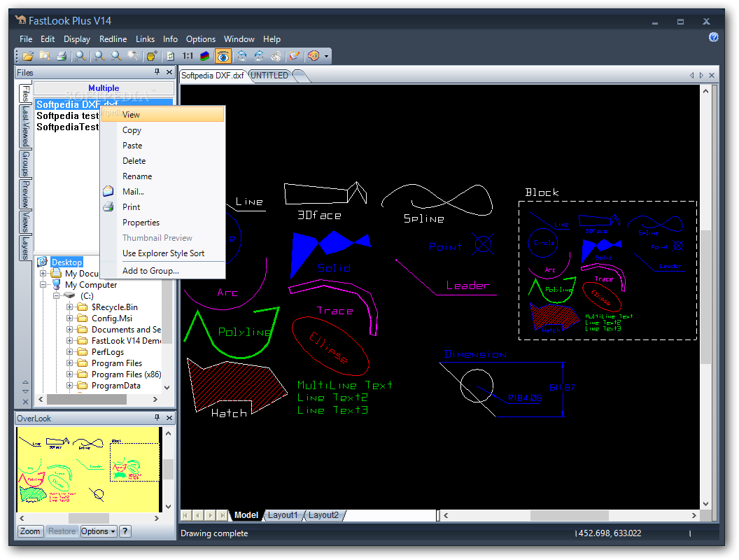Select the Pan hand tool

pos(151,56)
